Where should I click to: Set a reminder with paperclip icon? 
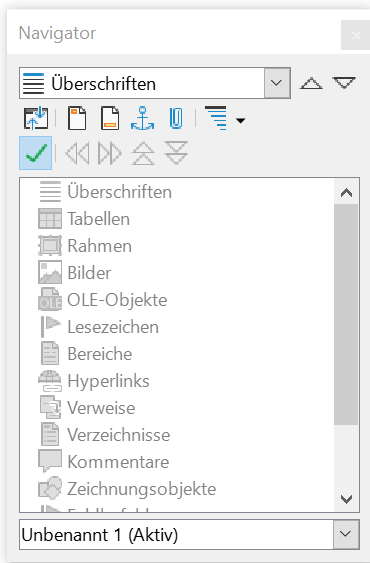pyautogui.click(x=176, y=118)
